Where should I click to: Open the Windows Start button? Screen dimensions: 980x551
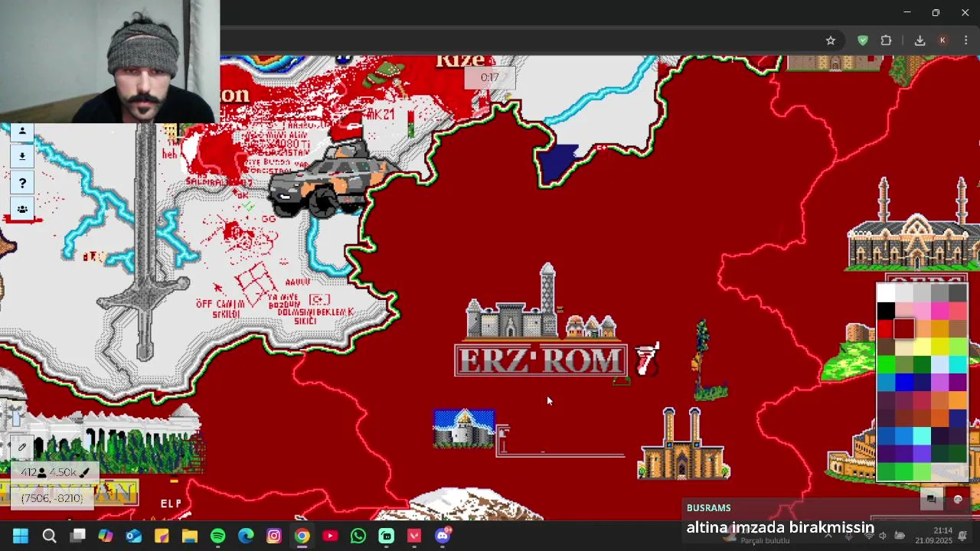21,536
